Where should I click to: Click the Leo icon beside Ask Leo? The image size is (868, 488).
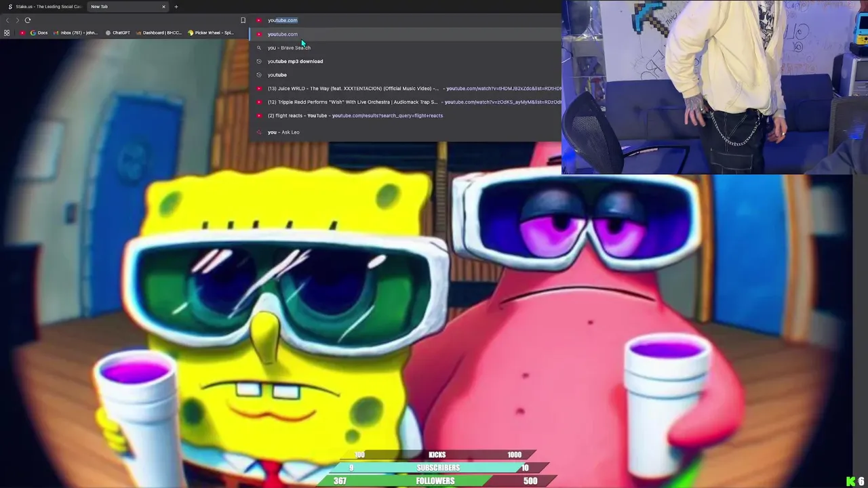(x=258, y=132)
